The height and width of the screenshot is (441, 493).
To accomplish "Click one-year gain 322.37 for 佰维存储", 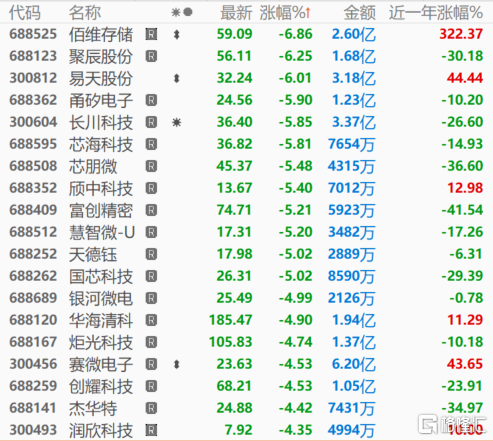I will [461, 34].
